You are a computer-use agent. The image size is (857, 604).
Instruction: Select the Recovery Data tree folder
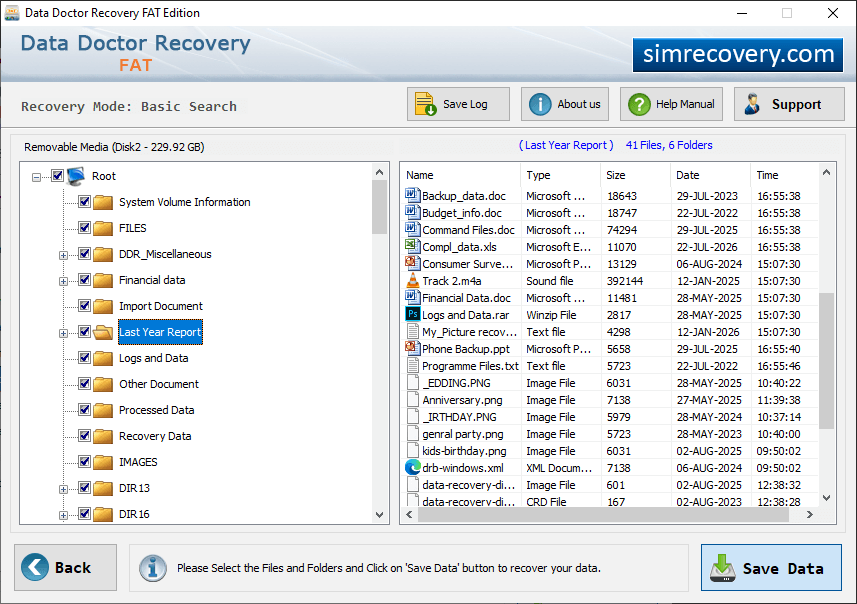click(155, 436)
